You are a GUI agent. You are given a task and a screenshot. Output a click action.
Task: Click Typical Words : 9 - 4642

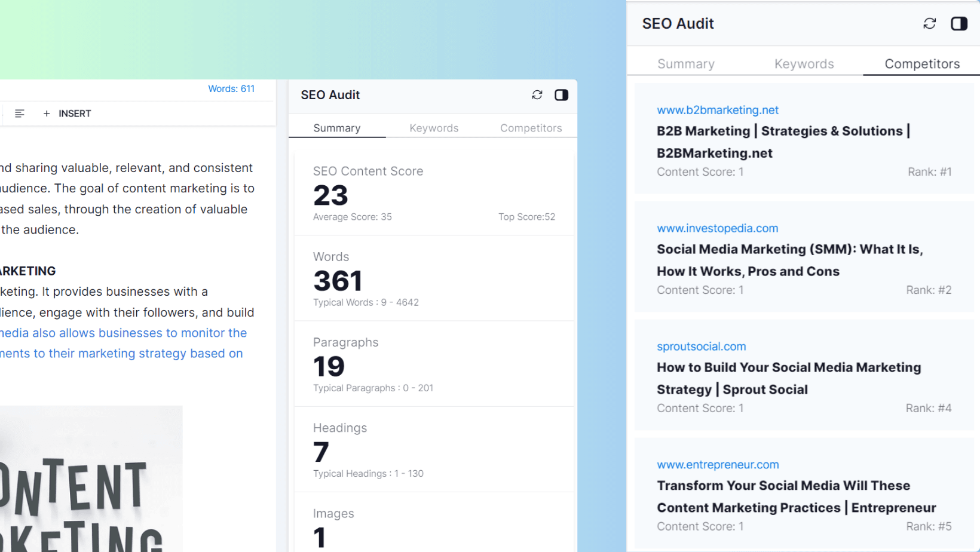coord(366,302)
